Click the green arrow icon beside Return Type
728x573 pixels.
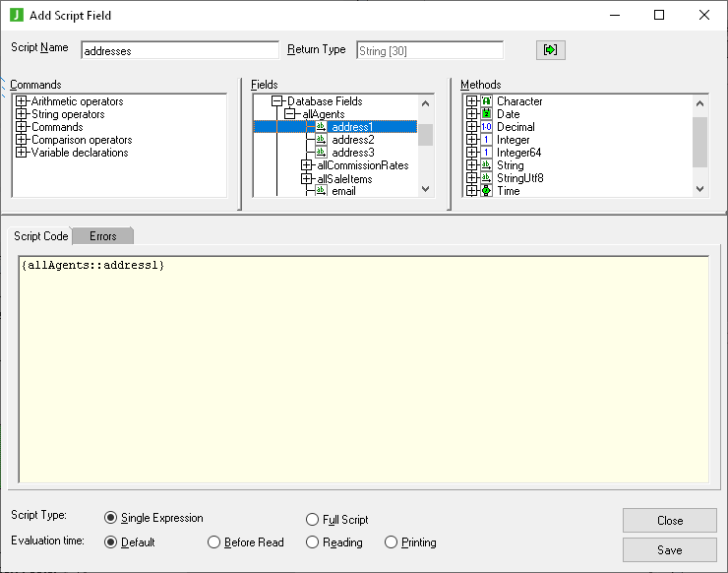pyautogui.click(x=551, y=50)
